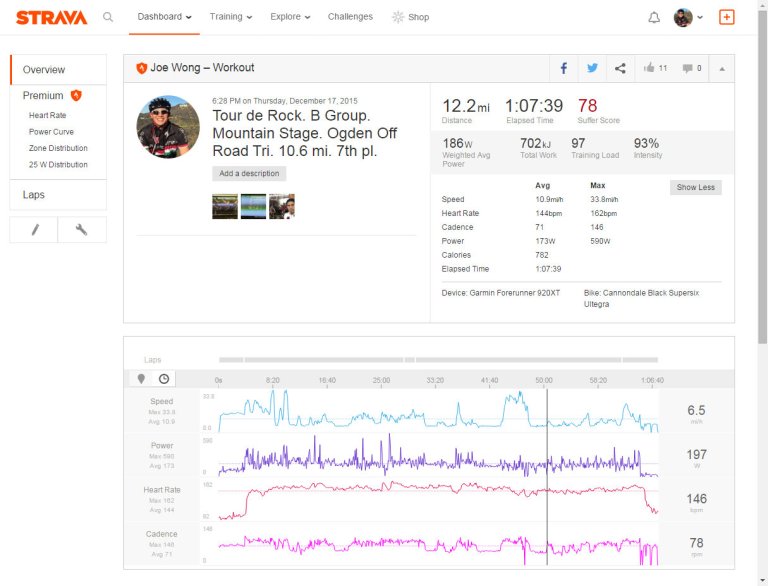
Task: Select the Laps sidebar tab
Action: pos(34,195)
